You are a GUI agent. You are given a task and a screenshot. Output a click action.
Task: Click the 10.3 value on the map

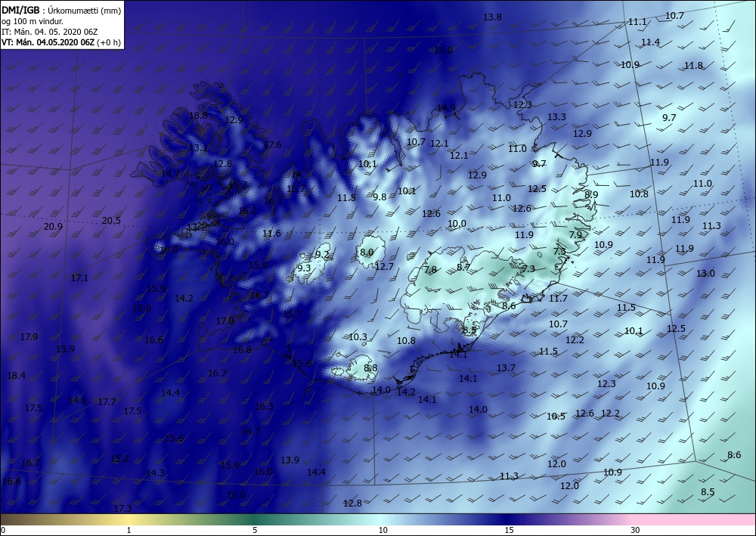pos(358,337)
